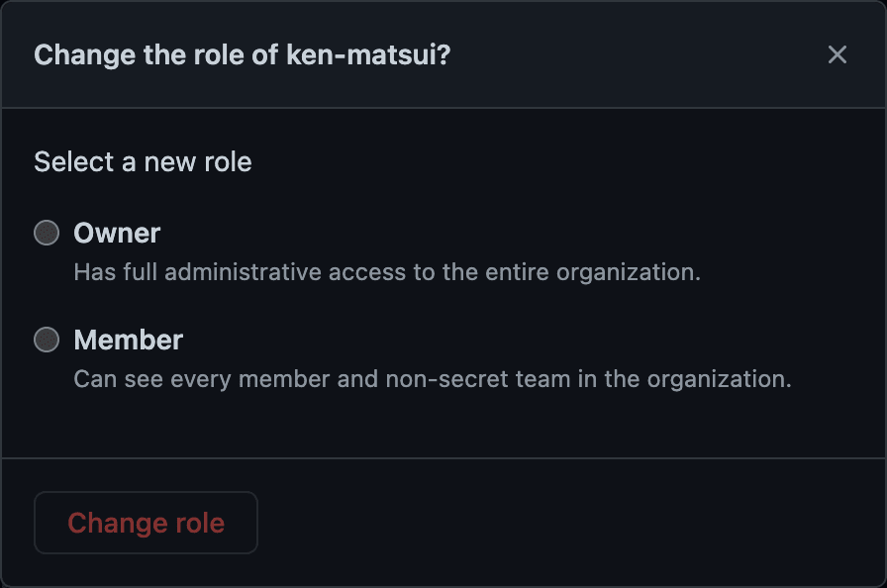Screen dimensions: 887x588
Task: Choose Member role for ken-matsui
Action: coord(47,341)
